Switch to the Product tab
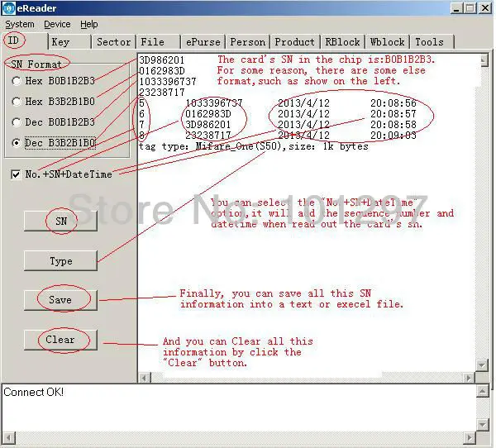 click(x=295, y=42)
